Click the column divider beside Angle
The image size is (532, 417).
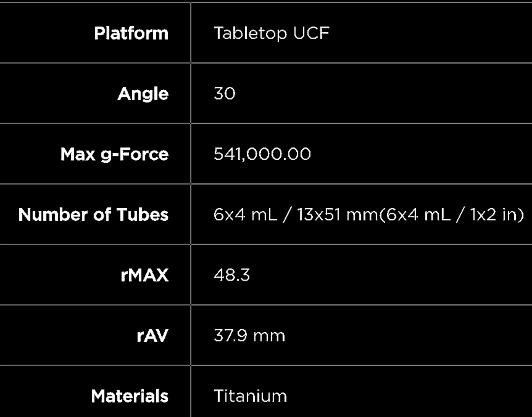tap(191, 94)
